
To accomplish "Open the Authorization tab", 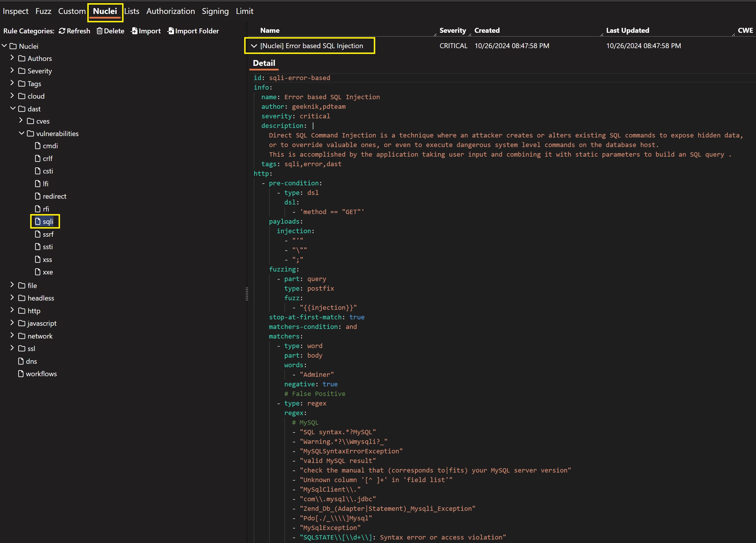I will [x=170, y=11].
